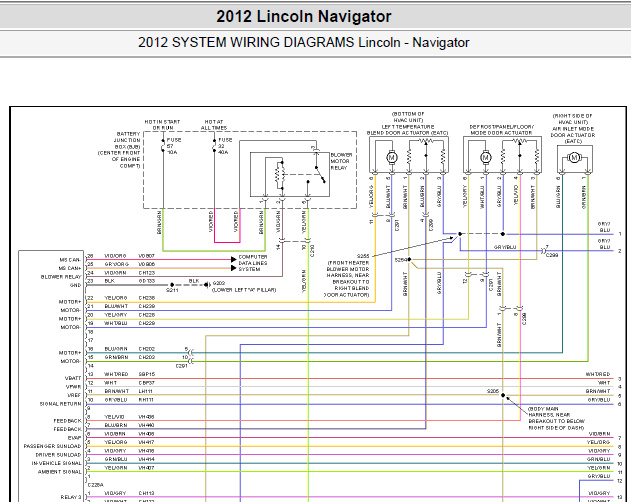631x502 pixels.
Task: Click the 'VPWR' pin label
Action: tap(74, 387)
